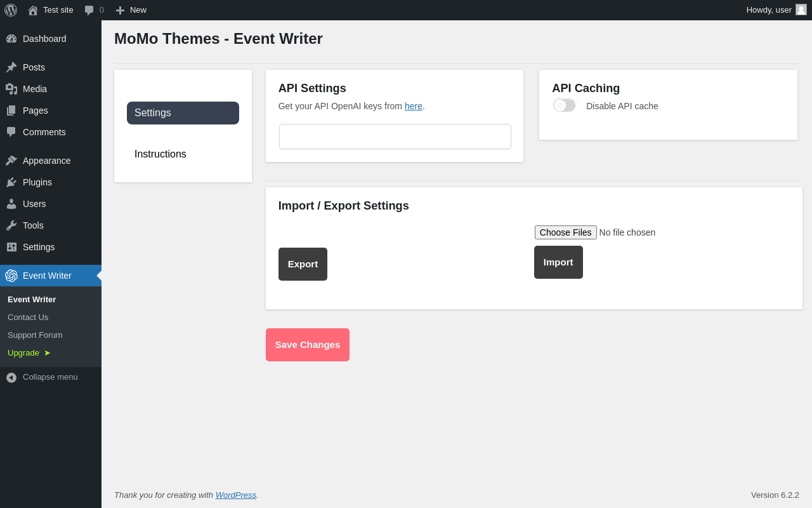Image resolution: width=812 pixels, height=508 pixels.
Task: Click the Save Changes button
Action: (308, 345)
